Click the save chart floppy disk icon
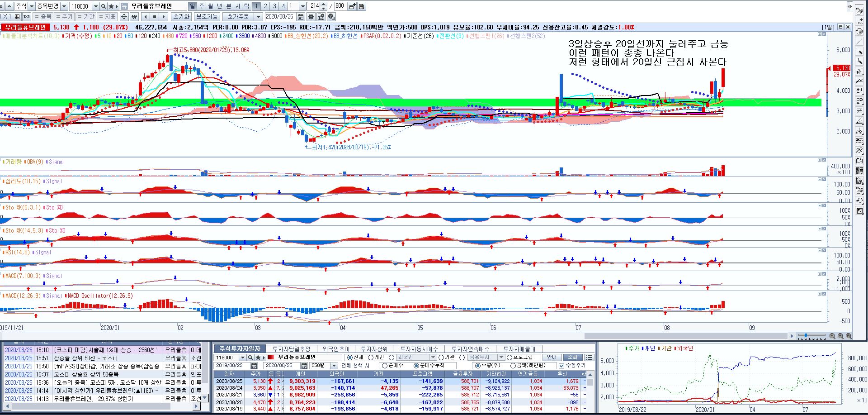The width and height of the screenshot is (868, 415). (x=361, y=6)
